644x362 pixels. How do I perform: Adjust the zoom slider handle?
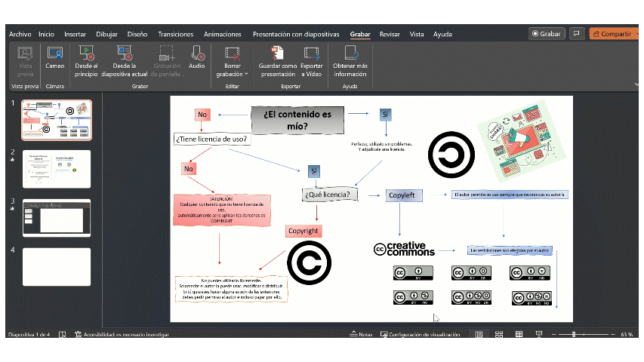point(574,335)
